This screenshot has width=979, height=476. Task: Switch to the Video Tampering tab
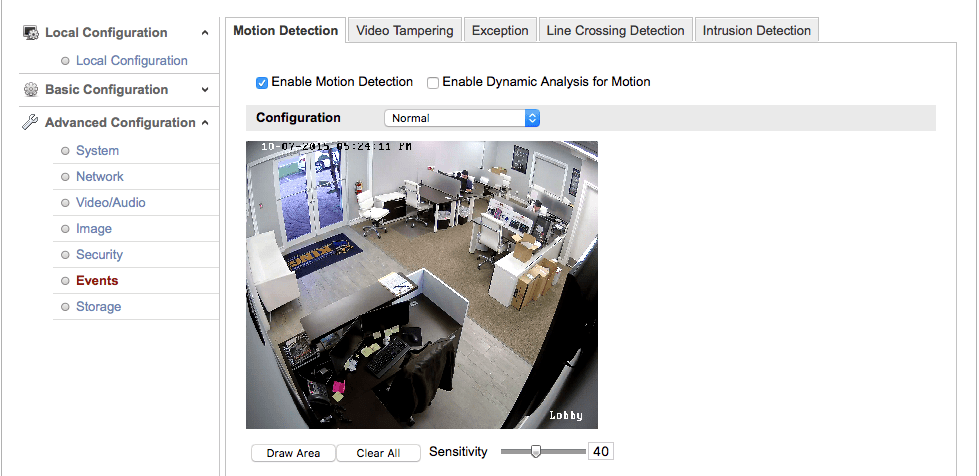tap(405, 31)
